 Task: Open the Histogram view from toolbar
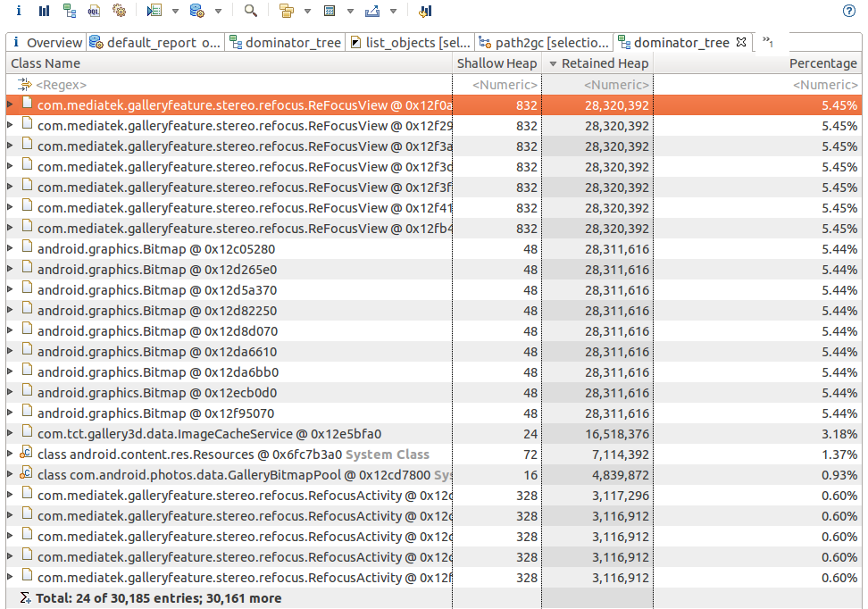(44, 11)
